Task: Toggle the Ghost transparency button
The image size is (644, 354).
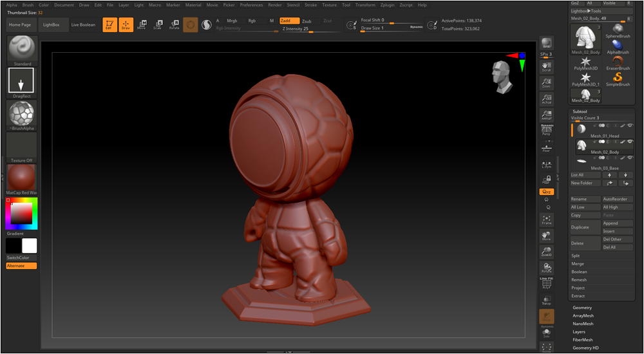Action: click(546, 315)
